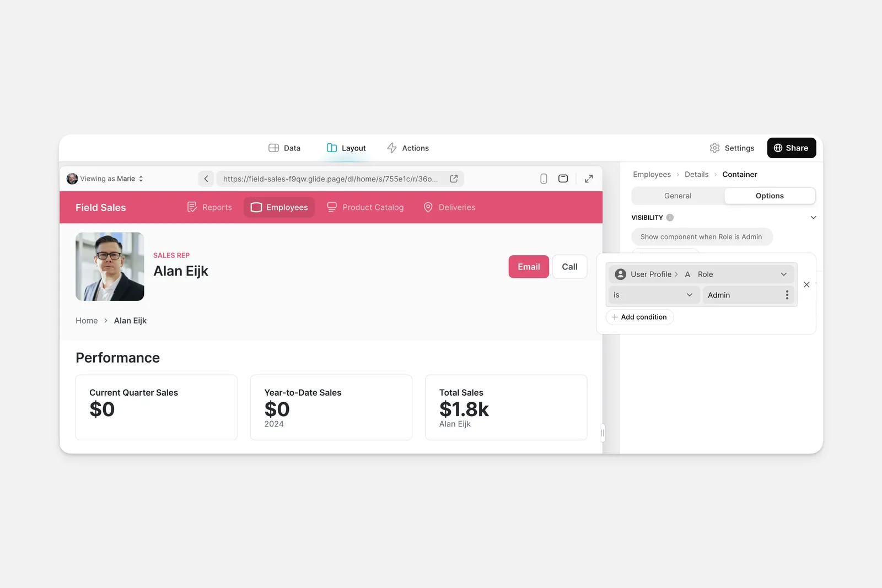This screenshot has height=588, width=882.
Task: Expand preview to fullscreen icon
Action: click(x=589, y=179)
